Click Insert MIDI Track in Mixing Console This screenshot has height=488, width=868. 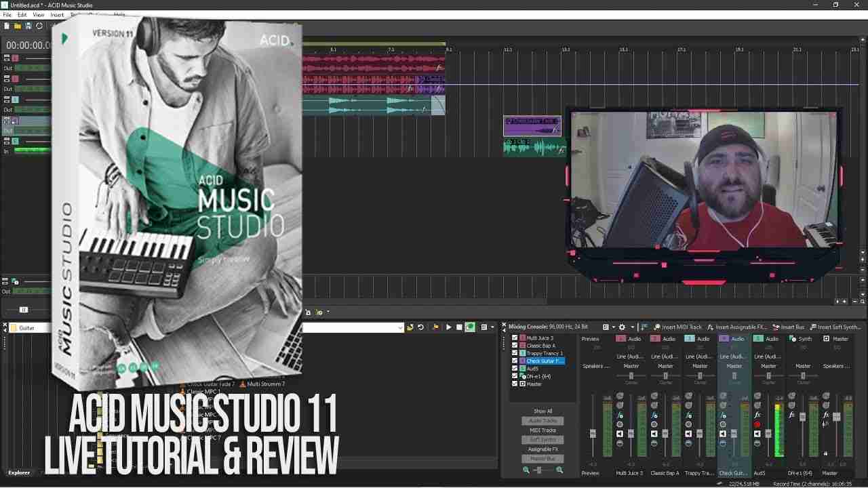(677, 327)
